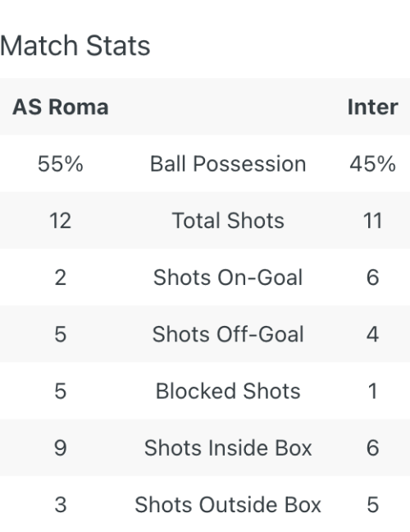Click AS Roma's shots outside box value 3
Screen dimensions: 410x532
pos(61,505)
